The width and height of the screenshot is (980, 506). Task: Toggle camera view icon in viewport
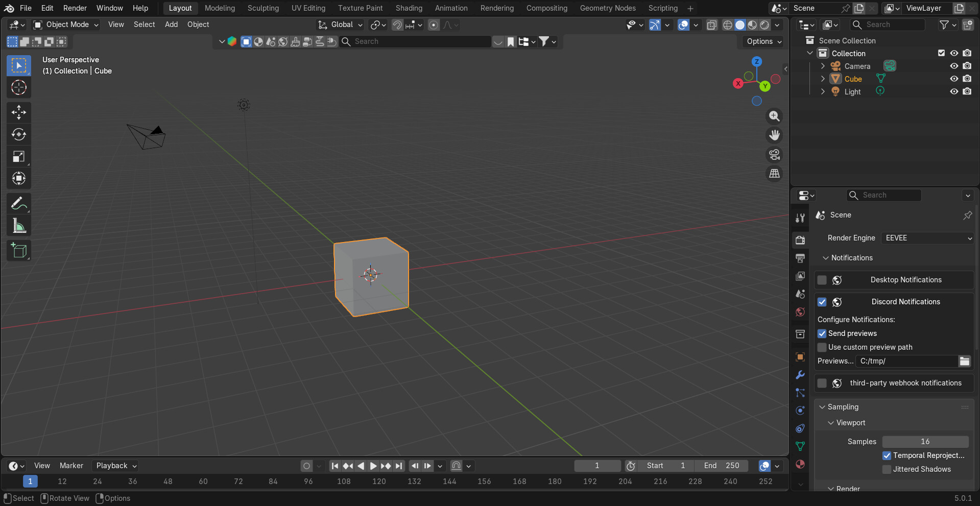tap(775, 154)
